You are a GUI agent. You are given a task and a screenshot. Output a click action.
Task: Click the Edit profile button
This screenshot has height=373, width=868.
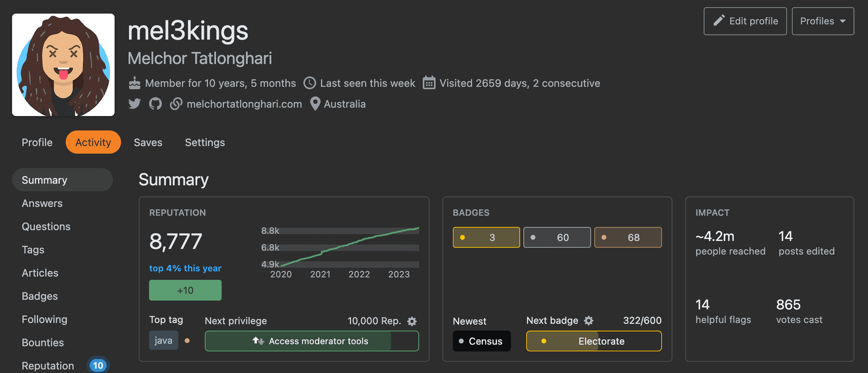point(745,21)
